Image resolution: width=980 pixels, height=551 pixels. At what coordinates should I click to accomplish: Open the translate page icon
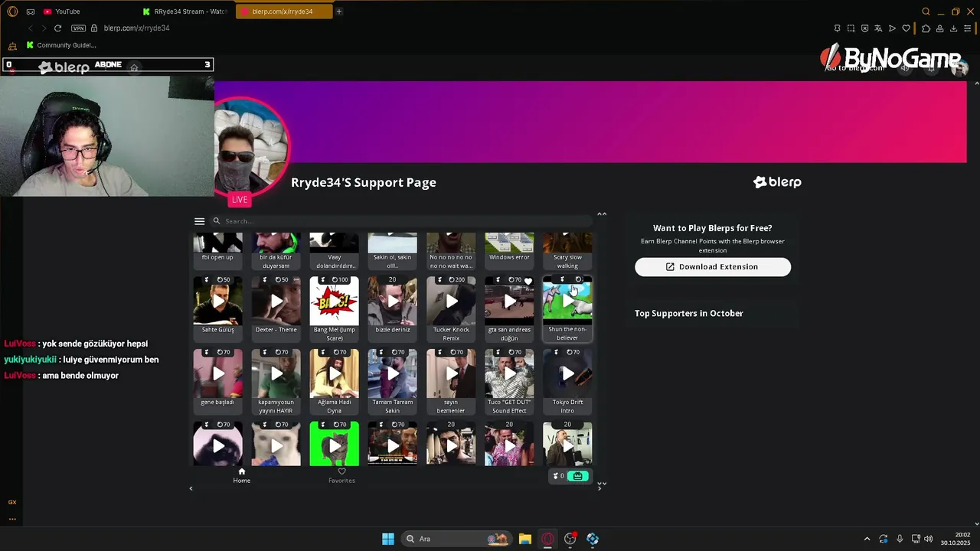pyautogui.click(x=878, y=28)
